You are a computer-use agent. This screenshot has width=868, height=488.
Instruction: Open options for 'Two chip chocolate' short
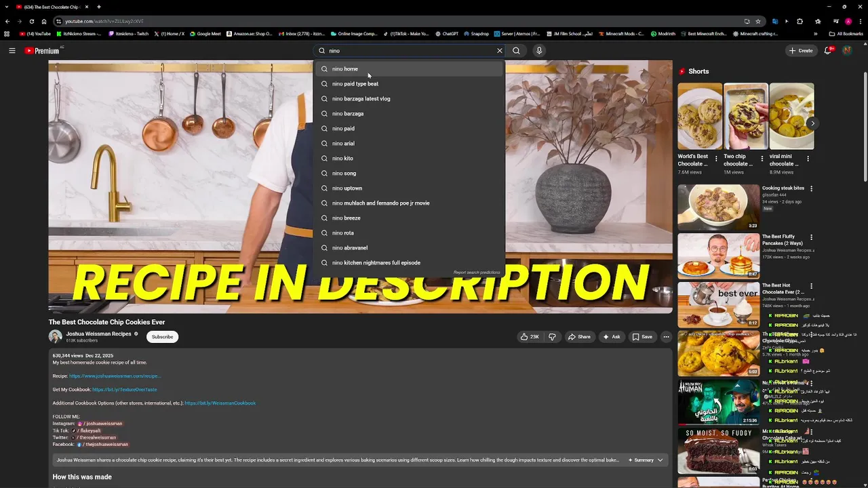[x=762, y=159]
